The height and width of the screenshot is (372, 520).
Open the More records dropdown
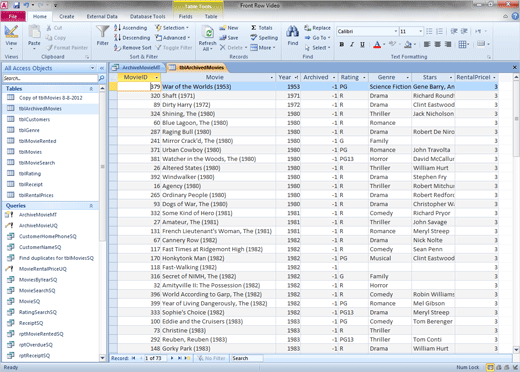(263, 48)
